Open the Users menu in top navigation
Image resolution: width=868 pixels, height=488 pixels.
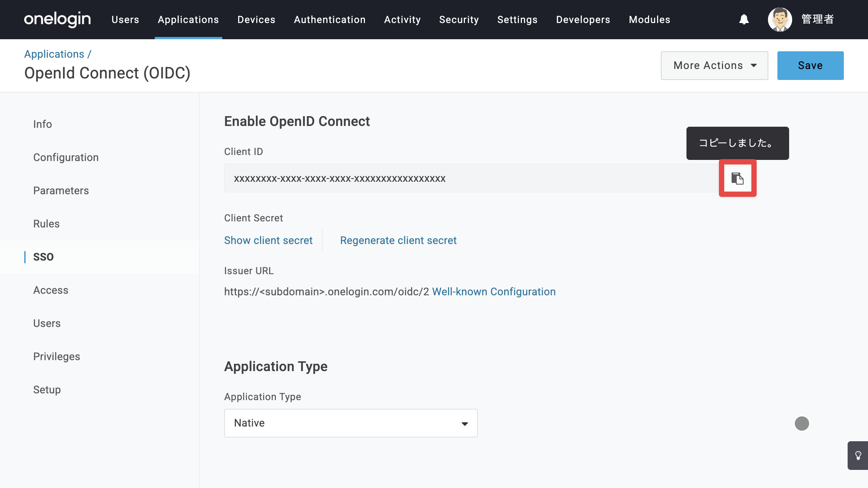125,20
